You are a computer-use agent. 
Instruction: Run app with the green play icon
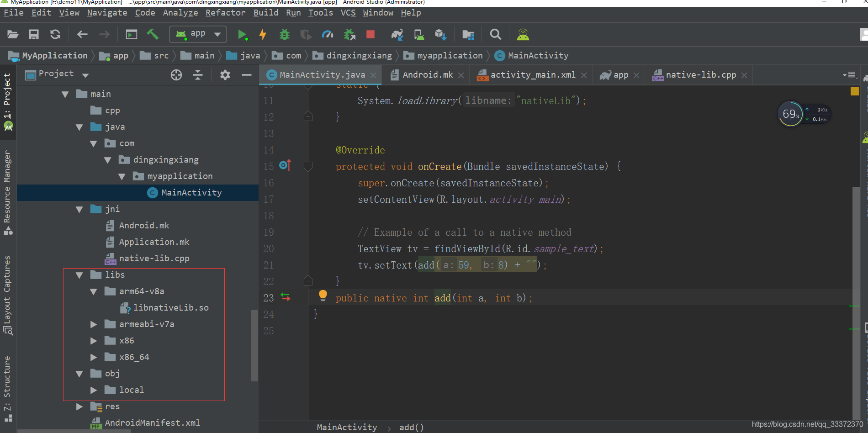pyautogui.click(x=242, y=34)
